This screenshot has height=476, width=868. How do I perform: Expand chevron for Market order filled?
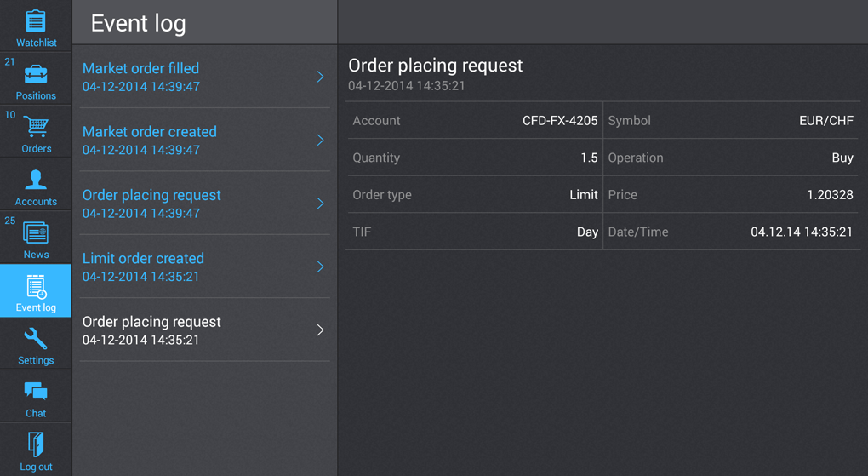click(320, 77)
